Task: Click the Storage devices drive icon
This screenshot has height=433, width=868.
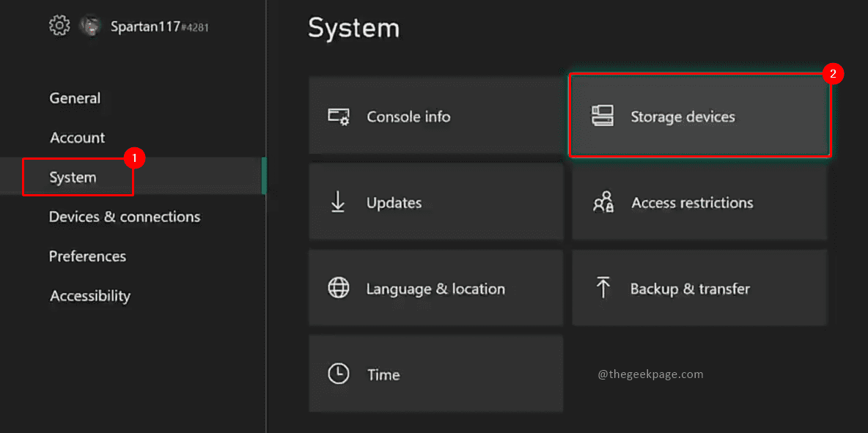Action: [602, 116]
